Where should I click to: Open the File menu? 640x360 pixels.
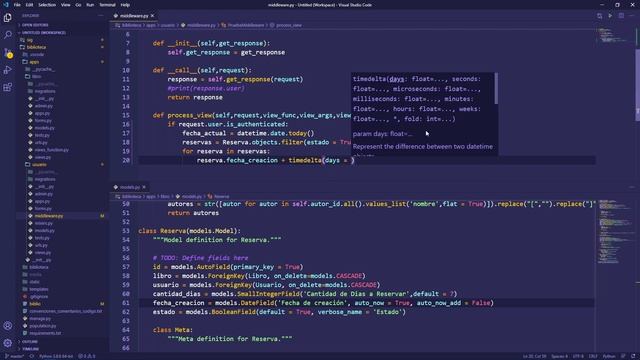pyautogui.click(x=17, y=5)
